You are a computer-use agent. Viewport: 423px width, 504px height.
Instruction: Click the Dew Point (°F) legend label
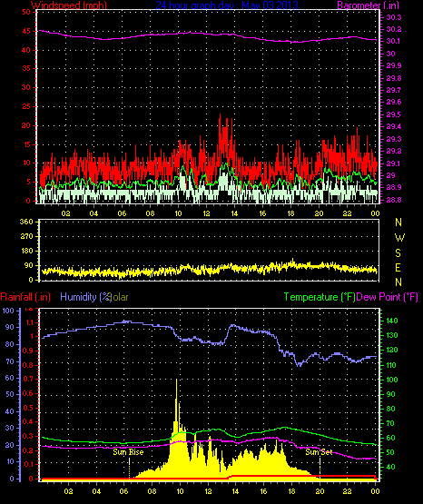click(387, 297)
